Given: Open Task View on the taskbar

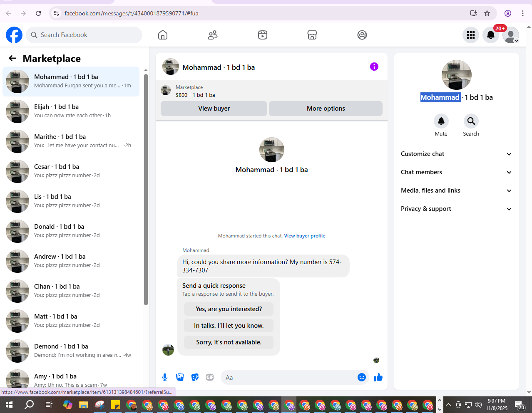Looking at the screenshot, I should tap(49, 405).
